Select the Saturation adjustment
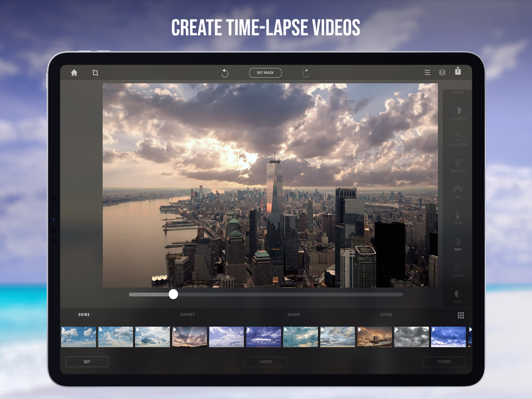 458,139
